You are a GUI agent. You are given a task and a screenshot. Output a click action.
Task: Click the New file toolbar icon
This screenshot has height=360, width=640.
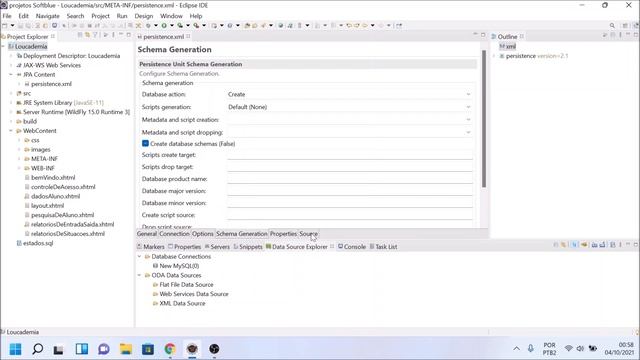pos(5,25)
